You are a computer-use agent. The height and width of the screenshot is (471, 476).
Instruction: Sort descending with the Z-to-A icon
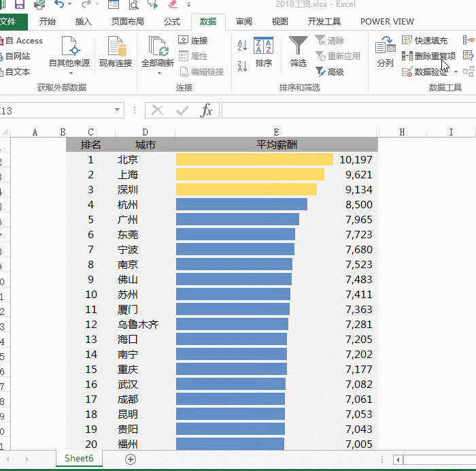243,67
